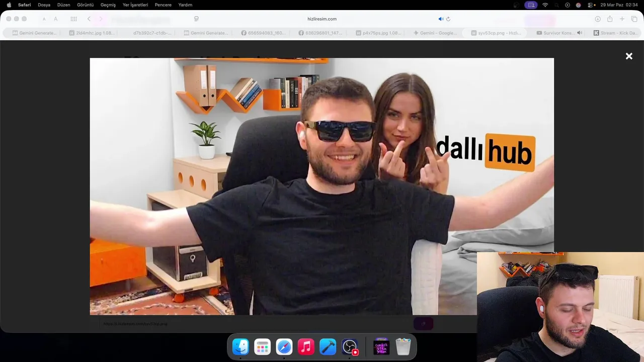Image resolution: width=644 pixels, height=362 pixels.
Task: Open Xcode hammer icon in Dock
Action: tap(328, 347)
